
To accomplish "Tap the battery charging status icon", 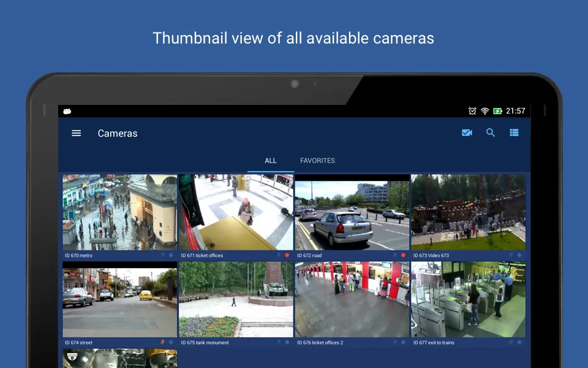I will (x=497, y=111).
